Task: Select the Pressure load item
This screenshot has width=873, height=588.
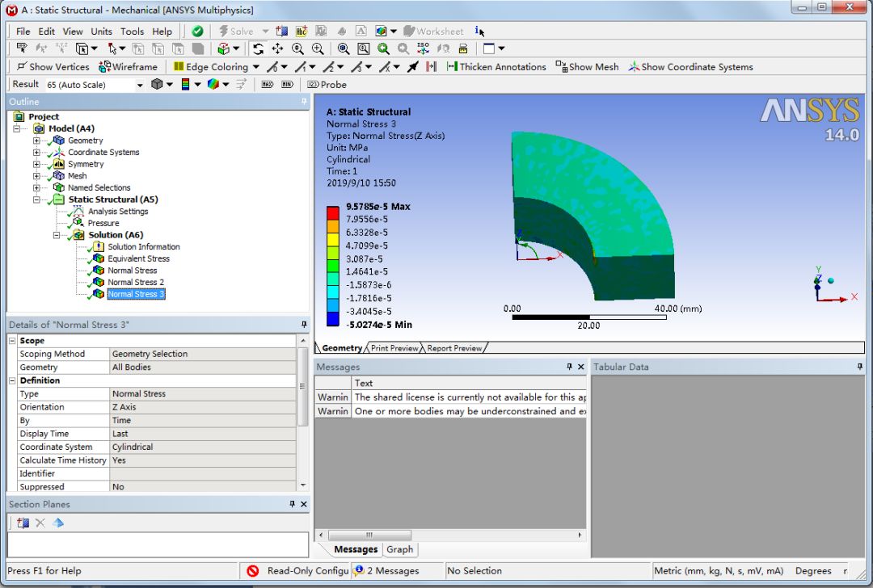Action: (x=103, y=223)
